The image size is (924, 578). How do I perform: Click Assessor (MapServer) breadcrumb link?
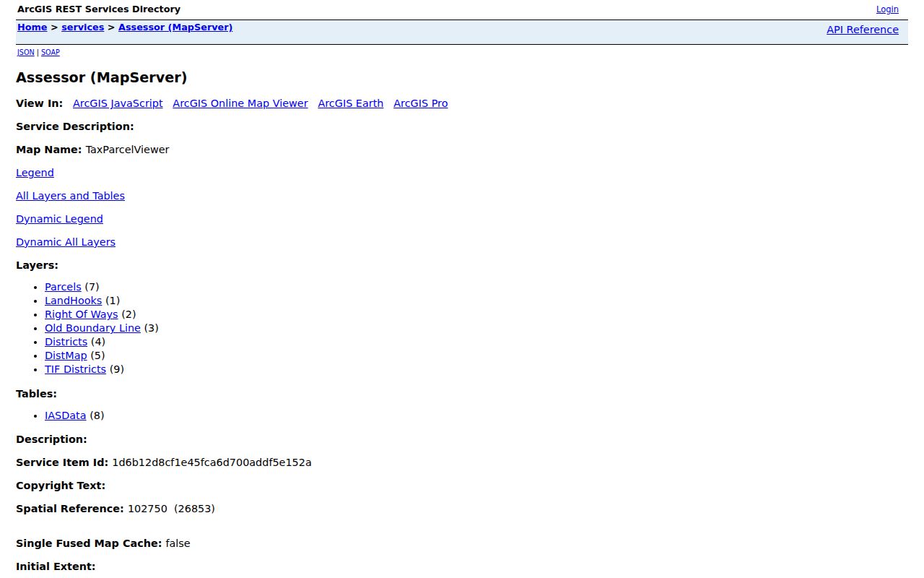[x=175, y=27]
